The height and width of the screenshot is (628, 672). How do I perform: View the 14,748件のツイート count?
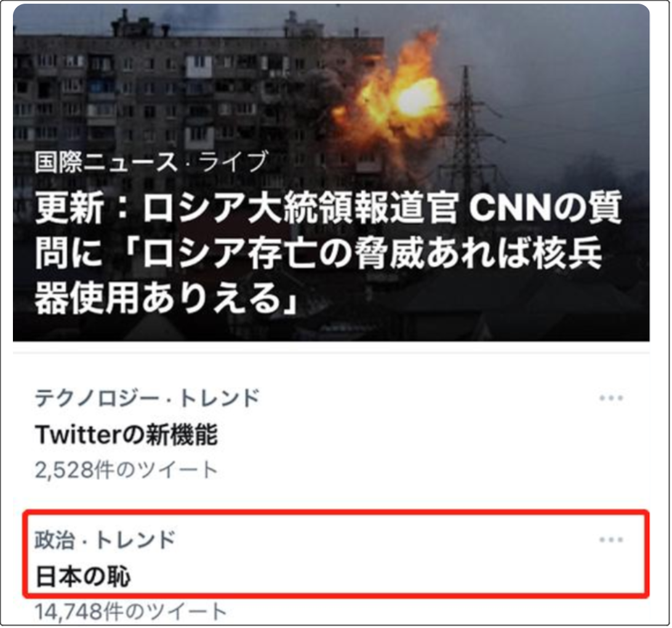[x=130, y=611]
